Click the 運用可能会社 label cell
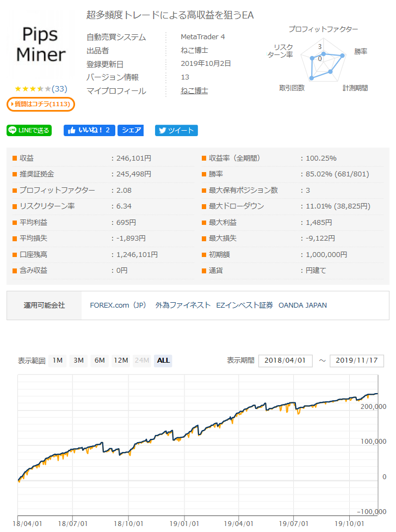This screenshot has height=532, width=396. coord(44,305)
